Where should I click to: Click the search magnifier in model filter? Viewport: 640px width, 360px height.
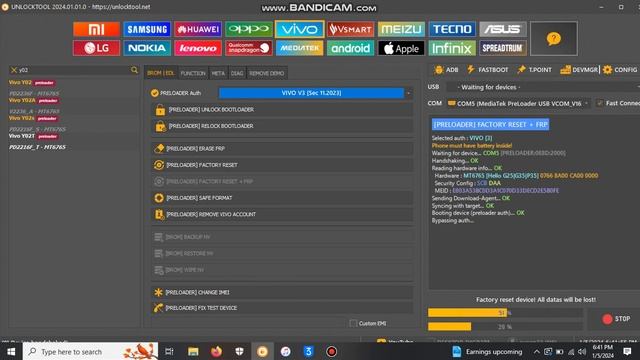coord(134,70)
